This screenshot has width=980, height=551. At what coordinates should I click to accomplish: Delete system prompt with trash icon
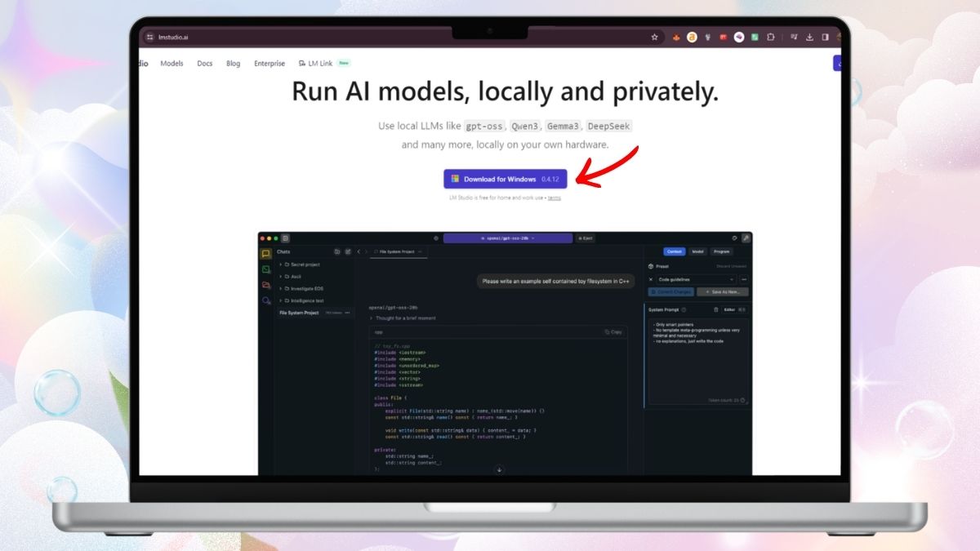click(x=716, y=309)
